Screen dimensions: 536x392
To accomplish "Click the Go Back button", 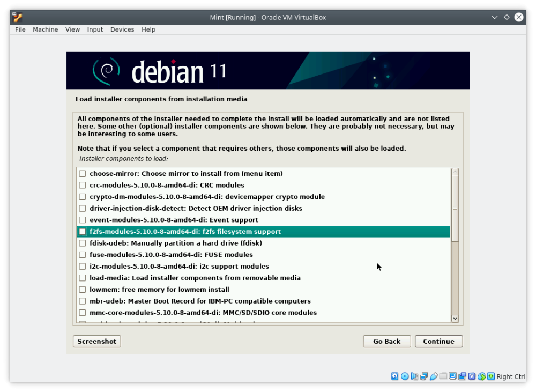I will 386,342.
